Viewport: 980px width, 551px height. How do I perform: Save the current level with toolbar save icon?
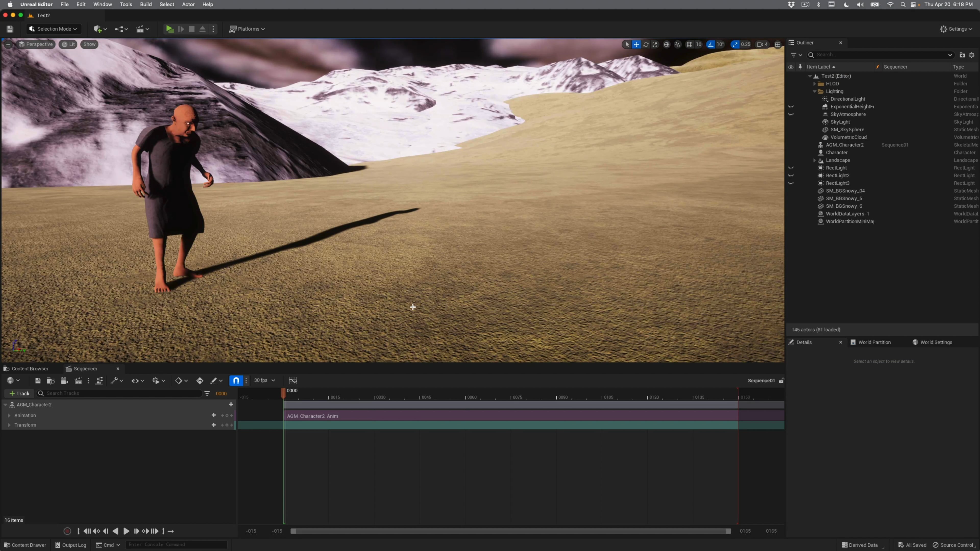(10, 29)
